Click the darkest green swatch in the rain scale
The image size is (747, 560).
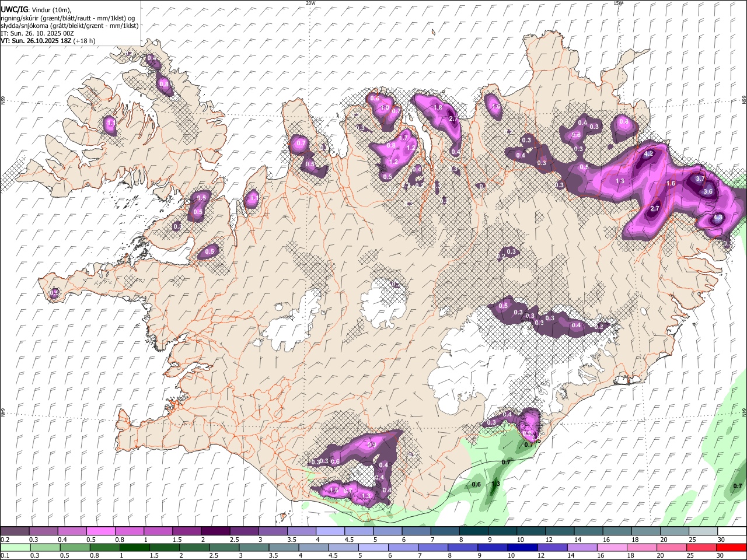pyautogui.click(x=134, y=547)
